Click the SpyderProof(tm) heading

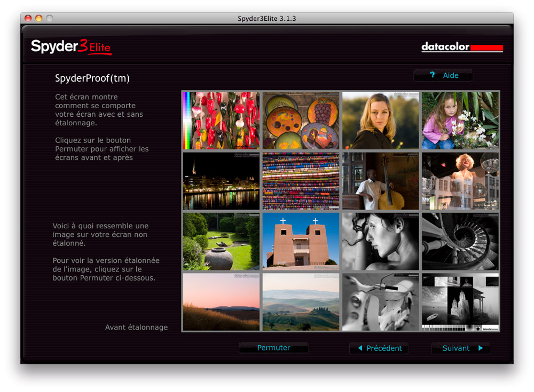click(92, 78)
